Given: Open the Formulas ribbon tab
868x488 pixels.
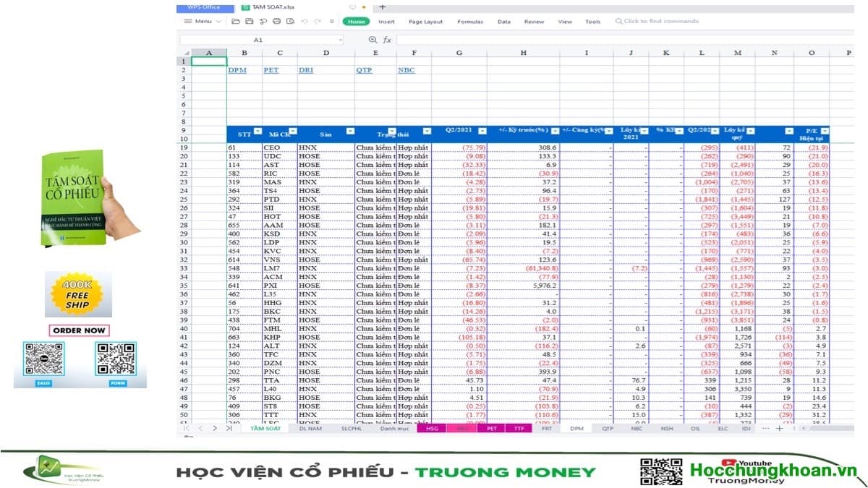Looking at the screenshot, I should (470, 22).
